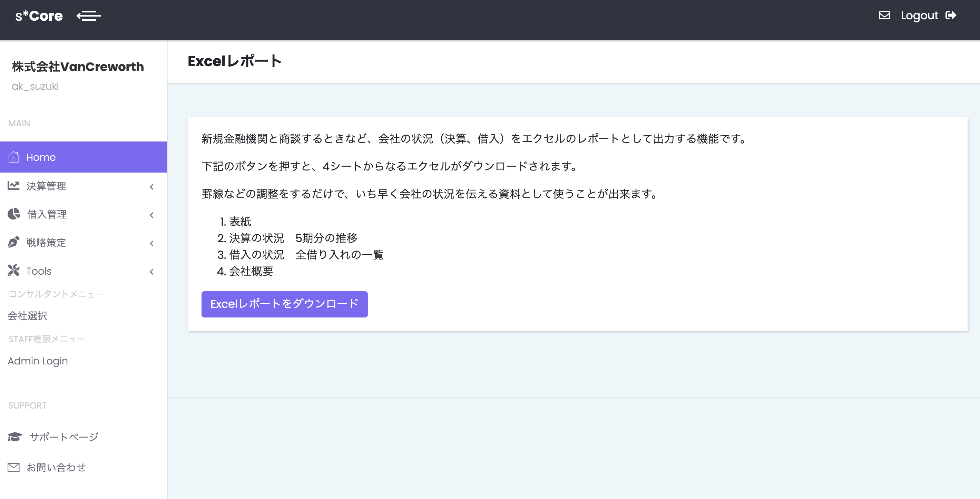Click the 借入管理 pie chart icon
The height and width of the screenshot is (499, 980).
tap(14, 214)
